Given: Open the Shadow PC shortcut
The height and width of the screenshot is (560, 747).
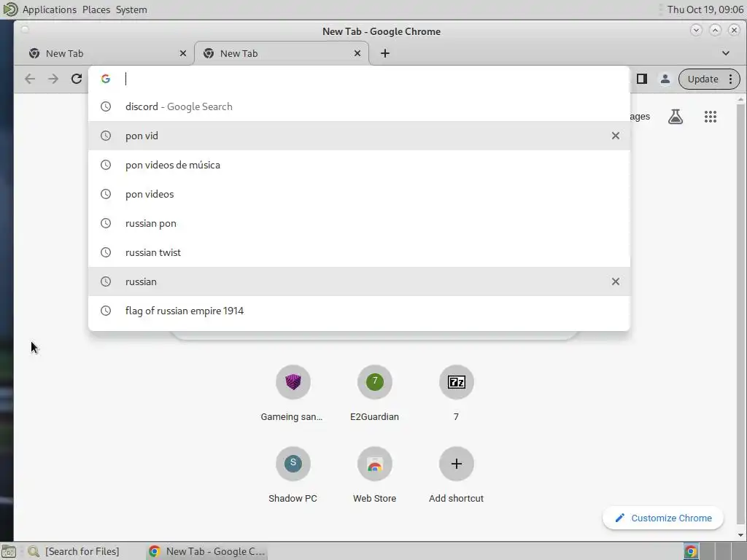Looking at the screenshot, I should point(293,475).
